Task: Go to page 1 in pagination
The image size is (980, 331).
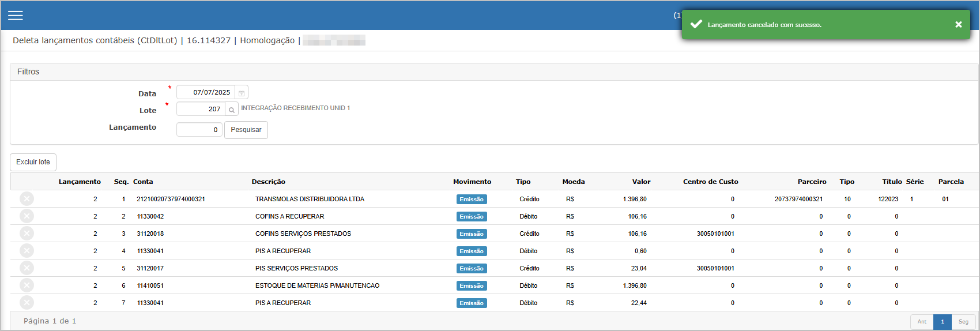Action: pos(943,322)
